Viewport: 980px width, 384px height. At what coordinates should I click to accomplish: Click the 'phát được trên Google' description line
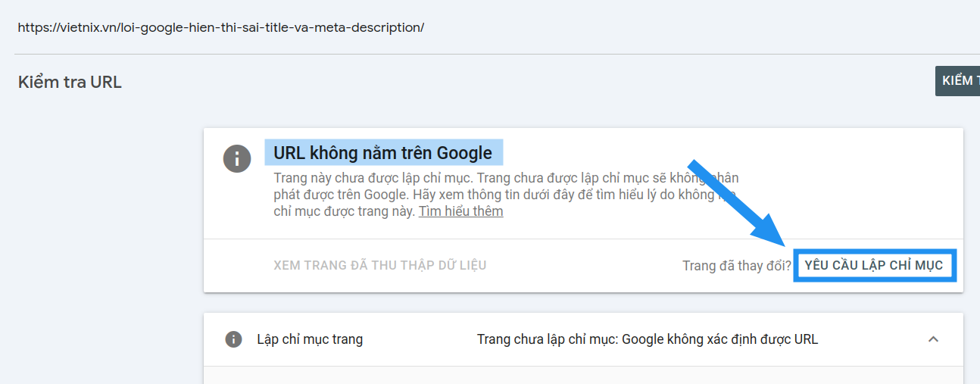click(341, 195)
